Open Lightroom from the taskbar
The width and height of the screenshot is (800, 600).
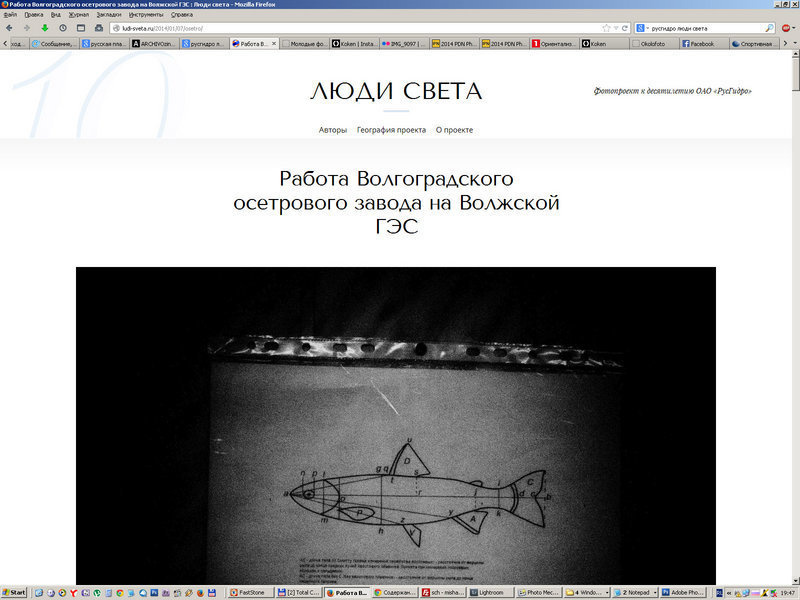coord(489,592)
